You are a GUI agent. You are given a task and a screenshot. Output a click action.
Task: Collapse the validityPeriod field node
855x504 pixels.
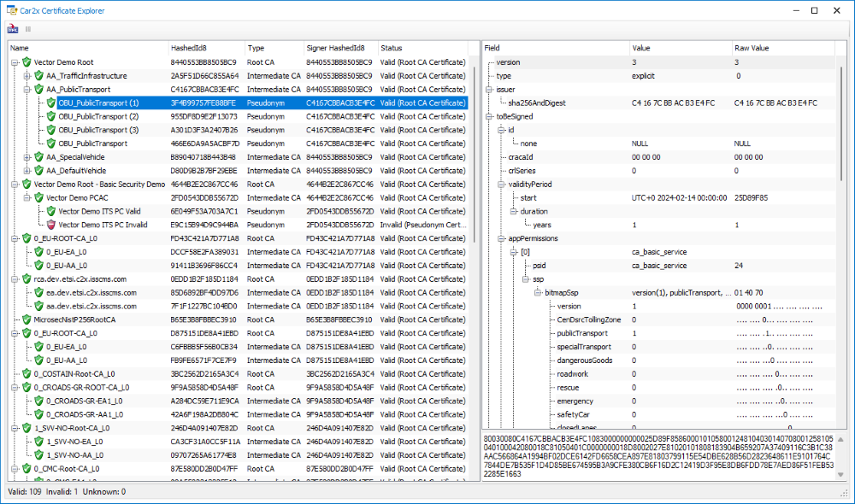point(501,185)
